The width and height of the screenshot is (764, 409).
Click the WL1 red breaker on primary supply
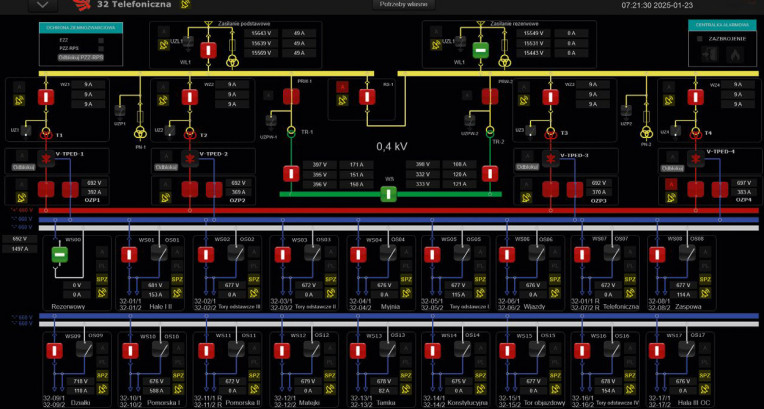pos(209,50)
